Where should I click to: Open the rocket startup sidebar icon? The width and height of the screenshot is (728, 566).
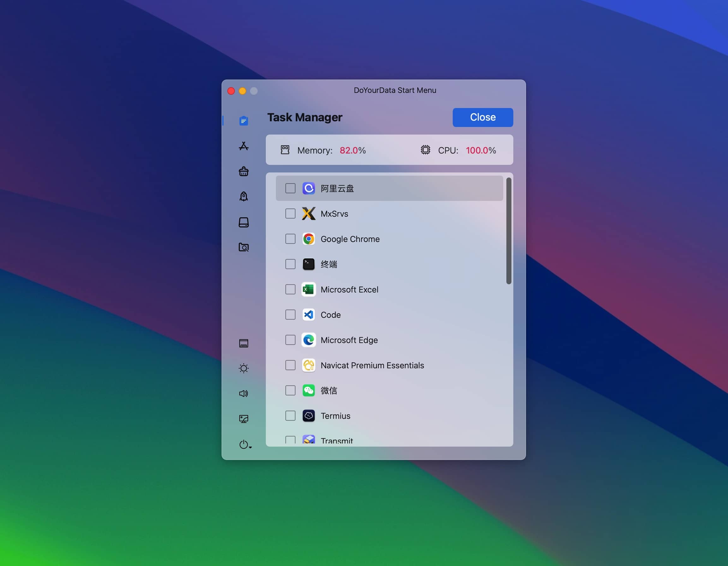(244, 197)
